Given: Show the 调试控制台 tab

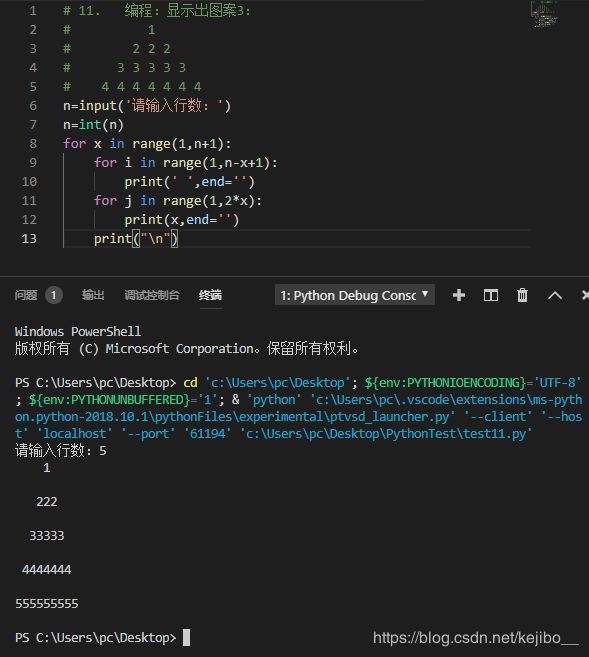Looking at the screenshot, I should [x=152, y=295].
